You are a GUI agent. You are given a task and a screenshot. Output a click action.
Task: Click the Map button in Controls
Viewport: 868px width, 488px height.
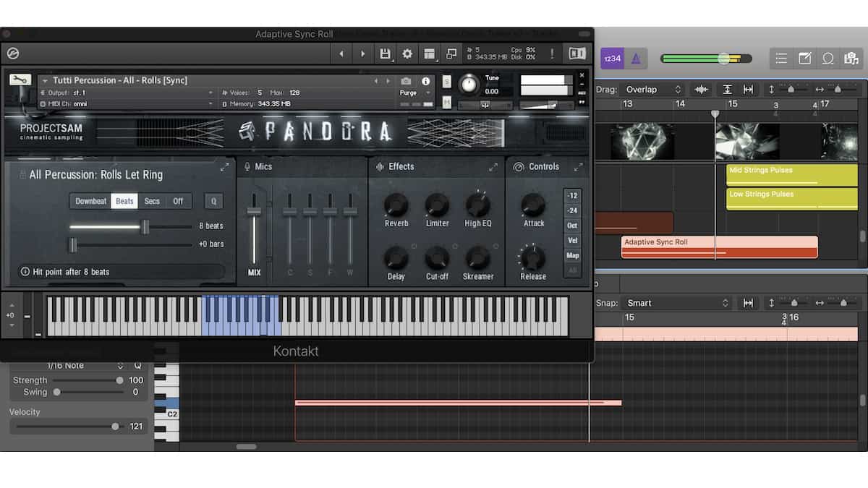pos(572,256)
